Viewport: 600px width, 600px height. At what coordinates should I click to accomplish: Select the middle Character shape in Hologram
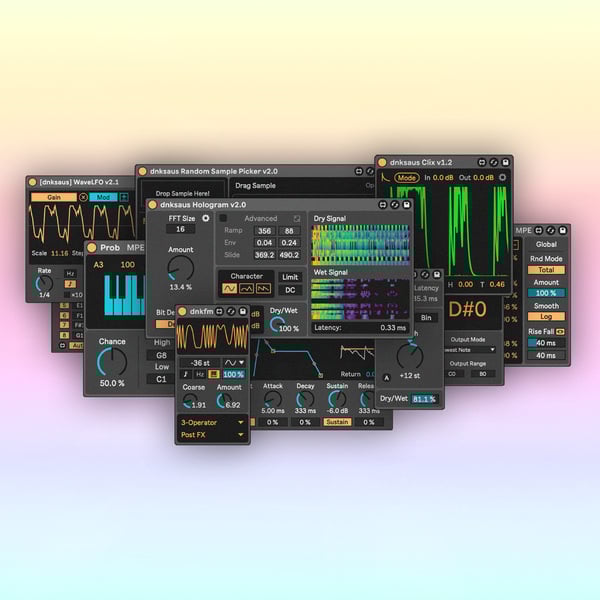246,288
